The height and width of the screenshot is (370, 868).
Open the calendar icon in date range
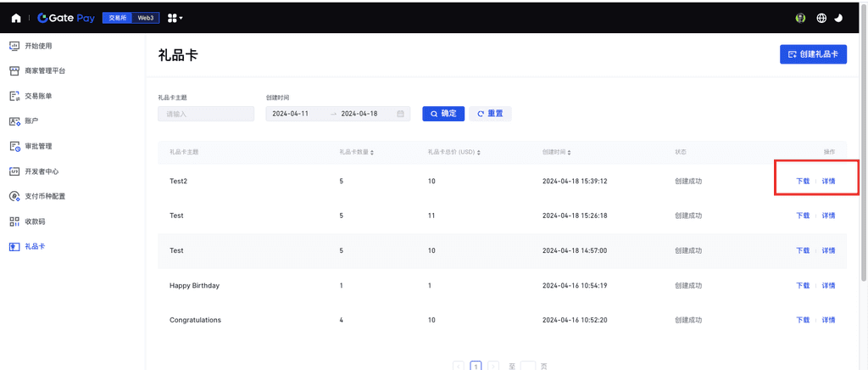(x=400, y=114)
